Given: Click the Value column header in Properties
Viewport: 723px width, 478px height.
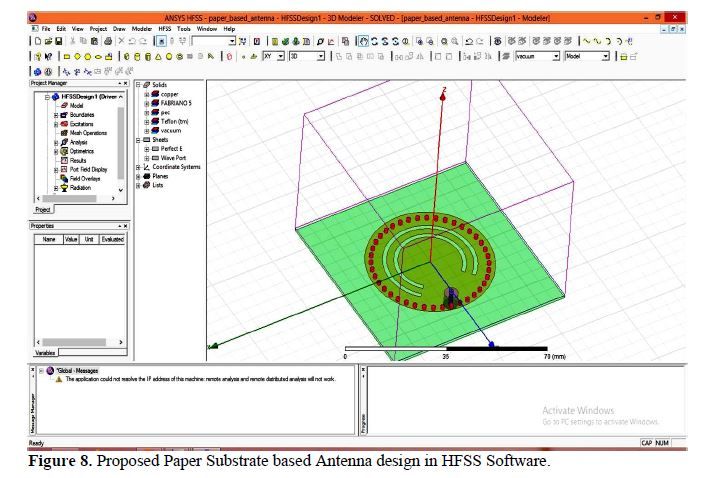Looking at the screenshot, I should pyautogui.click(x=71, y=240).
